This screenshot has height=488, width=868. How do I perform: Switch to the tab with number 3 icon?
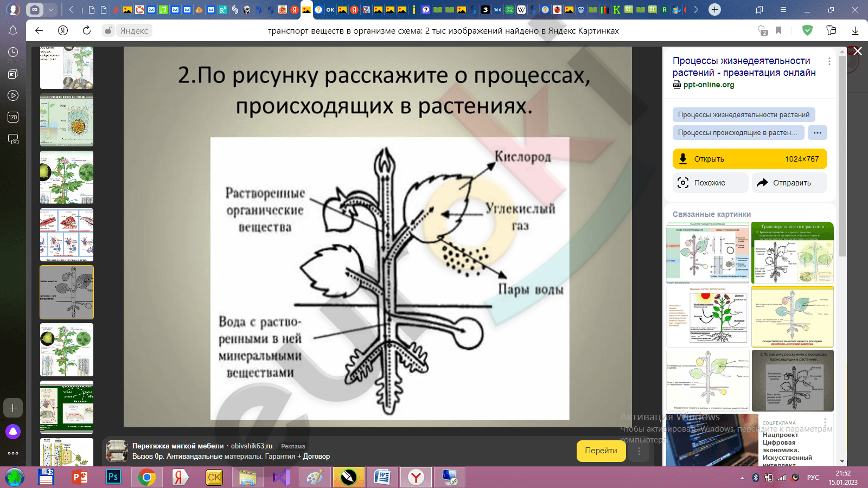pos(486,10)
